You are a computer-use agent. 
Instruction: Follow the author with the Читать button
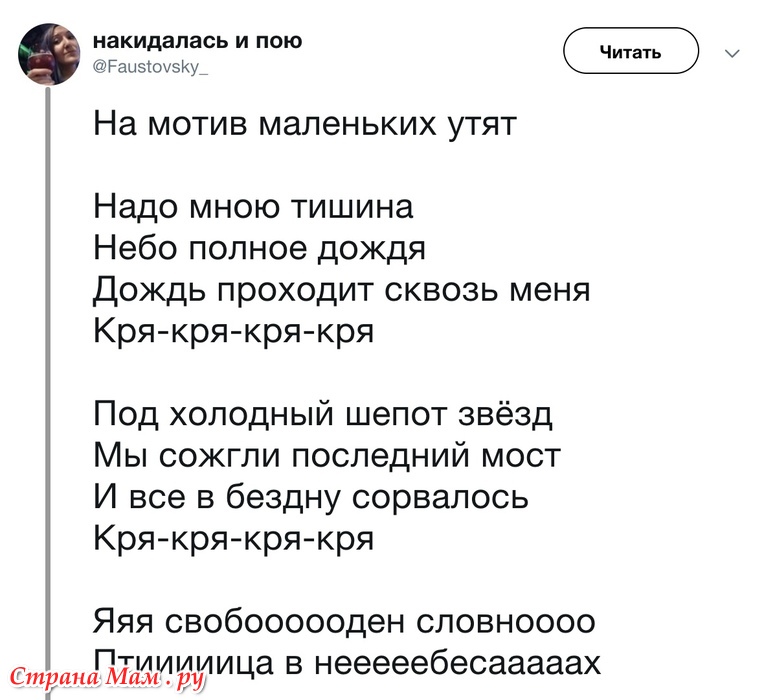(631, 51)
